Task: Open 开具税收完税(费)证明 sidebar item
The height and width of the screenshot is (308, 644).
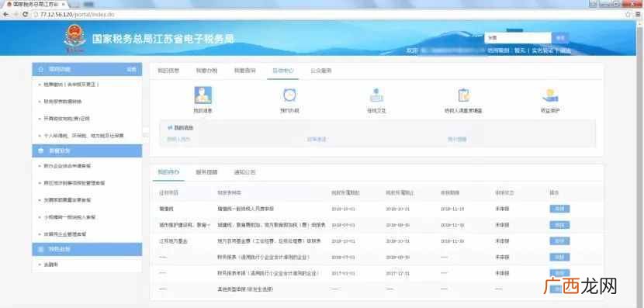Action: tap(67, 118)
